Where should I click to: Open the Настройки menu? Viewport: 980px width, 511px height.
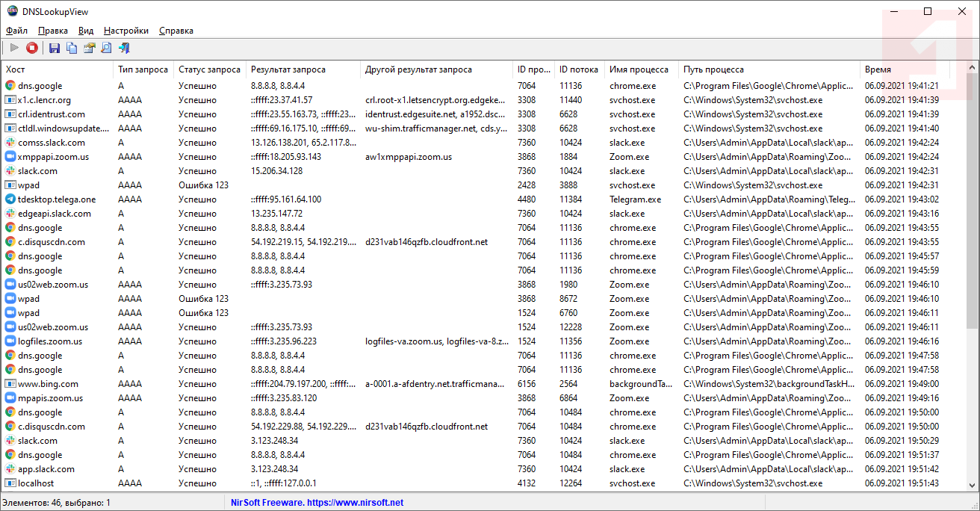[x=126, y=31]
